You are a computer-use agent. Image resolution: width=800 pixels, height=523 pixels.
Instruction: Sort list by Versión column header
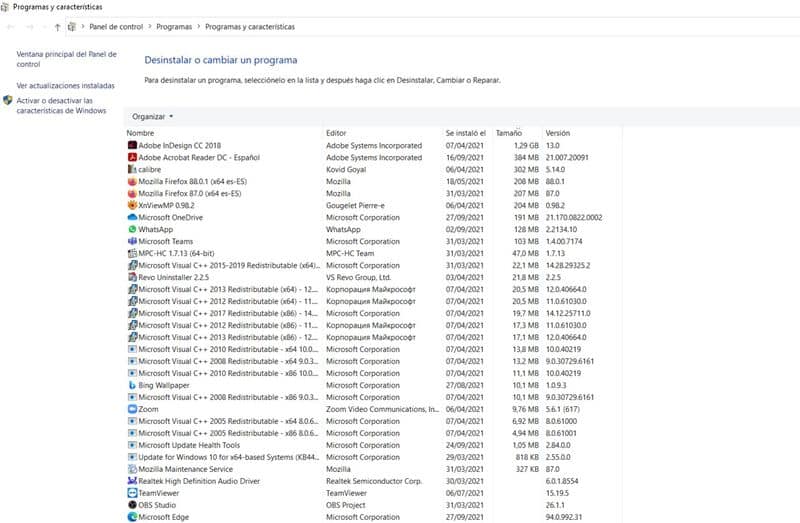(x=558, y=133)
